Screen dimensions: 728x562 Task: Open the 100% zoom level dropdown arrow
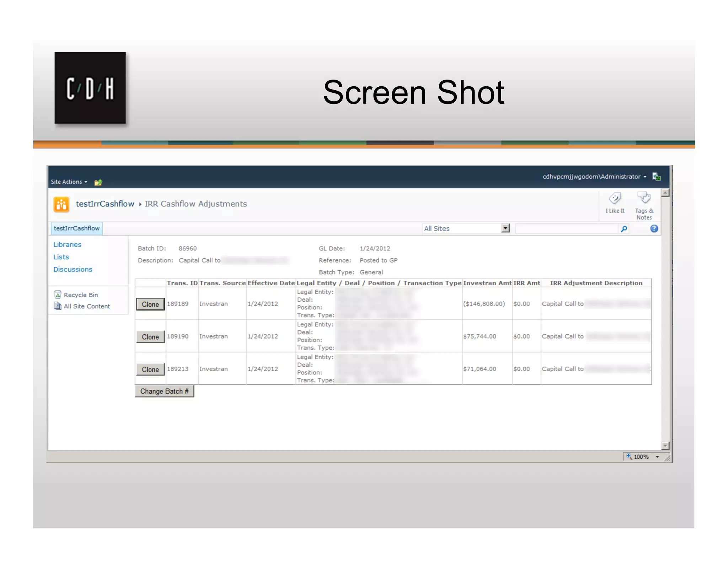657,457
